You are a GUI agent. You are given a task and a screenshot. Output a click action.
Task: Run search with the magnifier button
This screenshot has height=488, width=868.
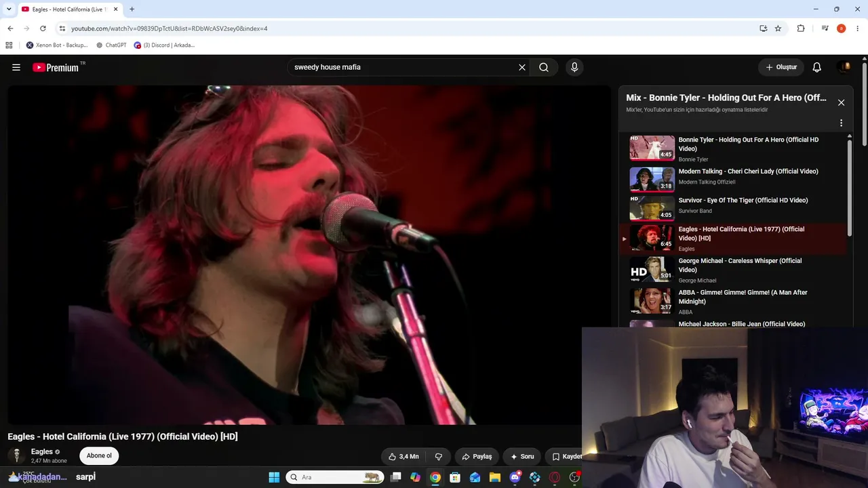[x=544, y=67]
